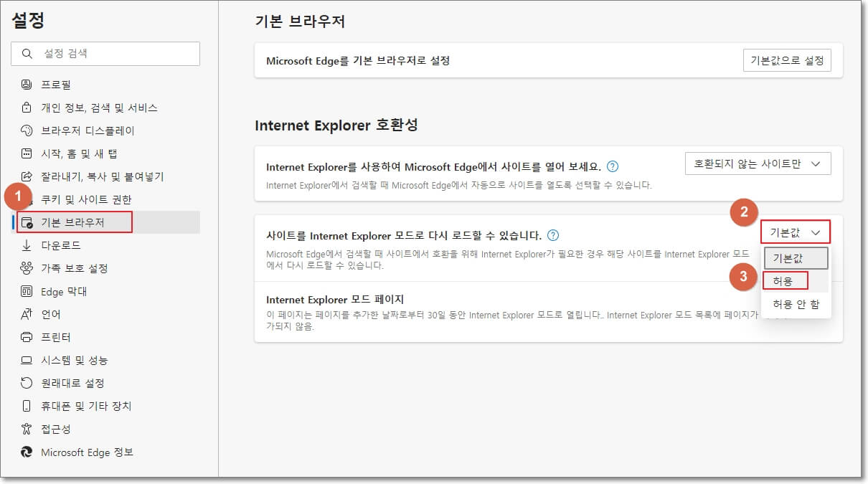Image resolution: width=868 pixels, height=484 pixels.
Task: Click the lock icon beside 개인 정보, 검색 및 서비스
Action: [27, 108]
